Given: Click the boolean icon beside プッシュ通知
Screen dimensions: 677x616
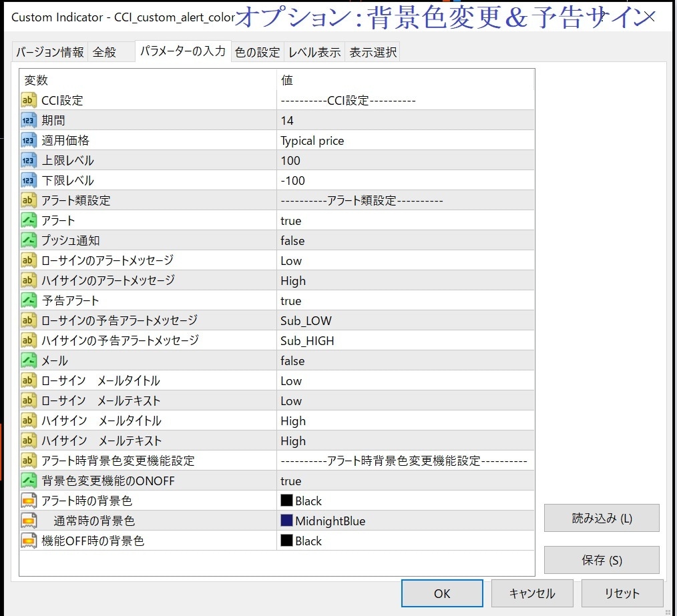Looking at the screenshot, I should 29,240.
